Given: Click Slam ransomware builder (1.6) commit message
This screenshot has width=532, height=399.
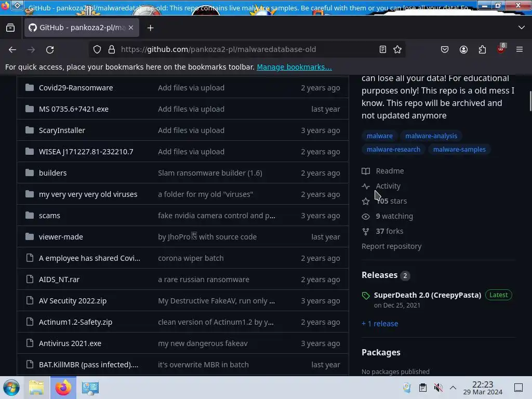Looking at the screenshot, I should click(210, 173).
